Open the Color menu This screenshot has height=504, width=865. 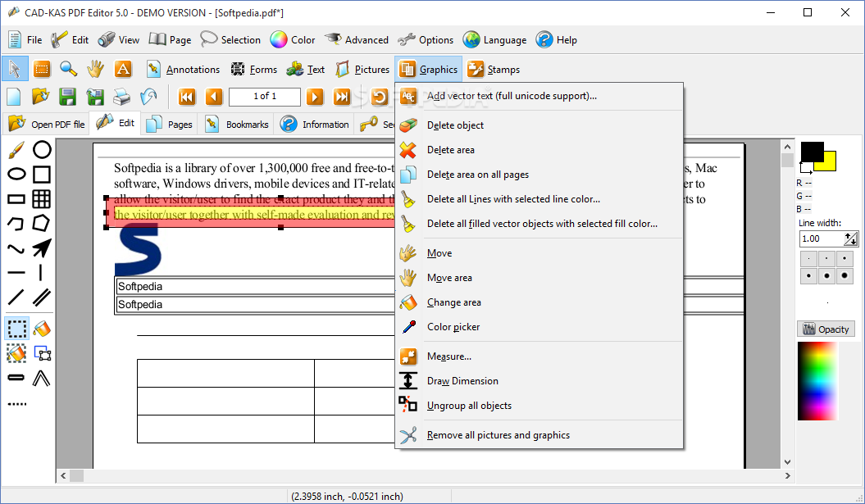293,39
